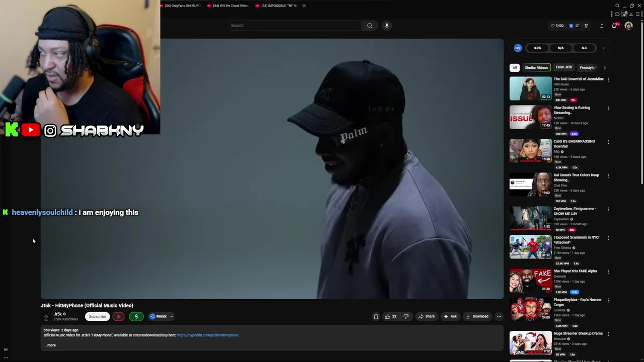Dislike the video with thumbs down
Image resolution: width=644 pixels, height=362 pixels.
point(406,316)
